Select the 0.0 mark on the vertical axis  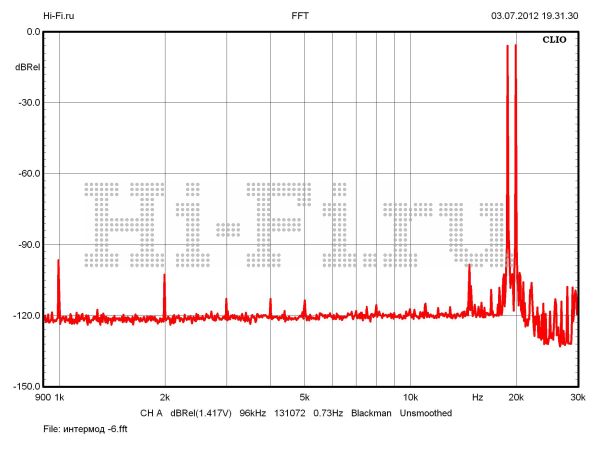coord(32,31)
